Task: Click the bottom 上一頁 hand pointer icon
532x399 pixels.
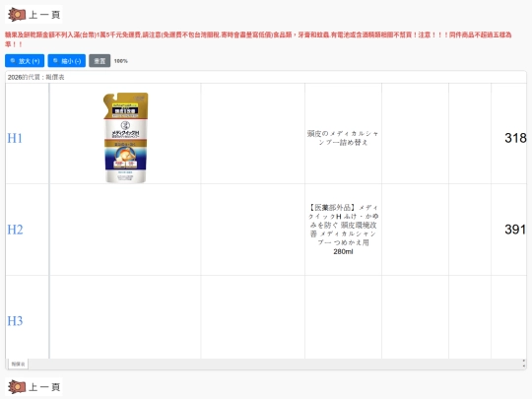Action: point(17,387)
